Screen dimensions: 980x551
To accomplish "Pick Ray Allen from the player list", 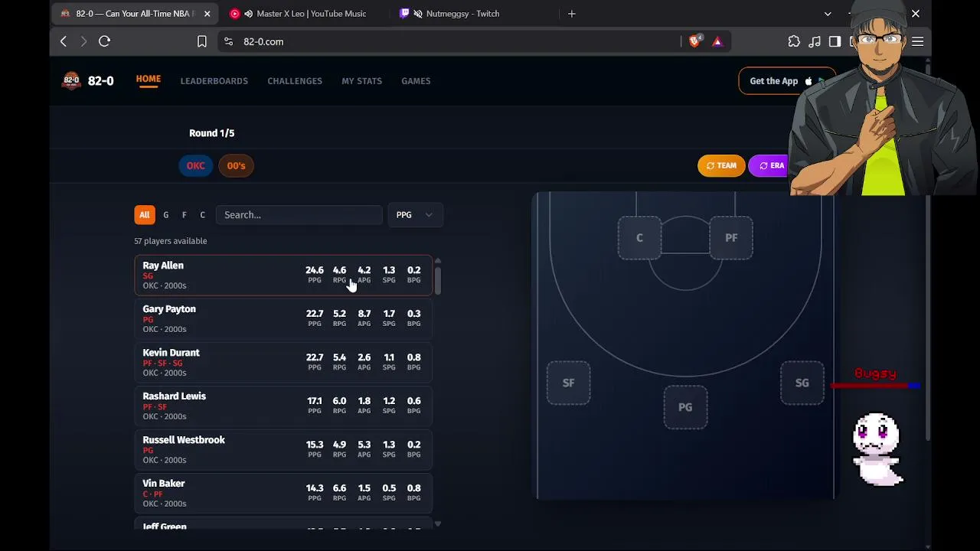I will 283,275.
